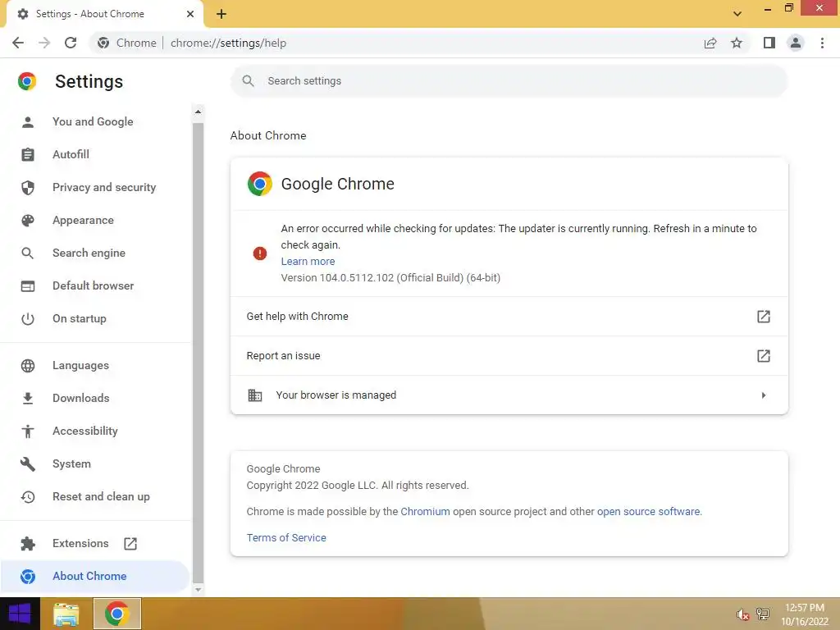Image resolution: width=840 pixels, height=630 pixels.
Task: Open the open source software link
Action: 648,512
